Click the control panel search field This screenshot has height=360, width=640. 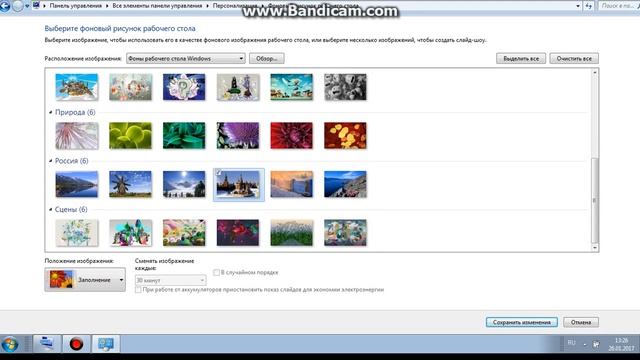tap(619, 6)
